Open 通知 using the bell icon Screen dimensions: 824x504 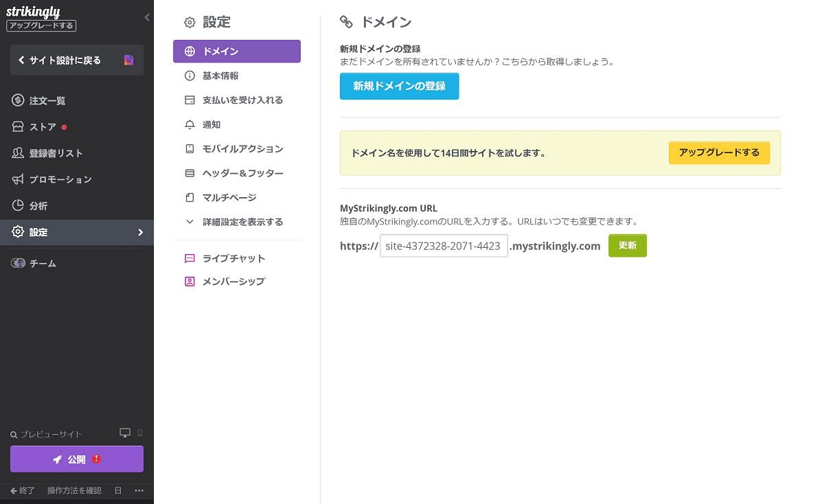tap(190, 124)
